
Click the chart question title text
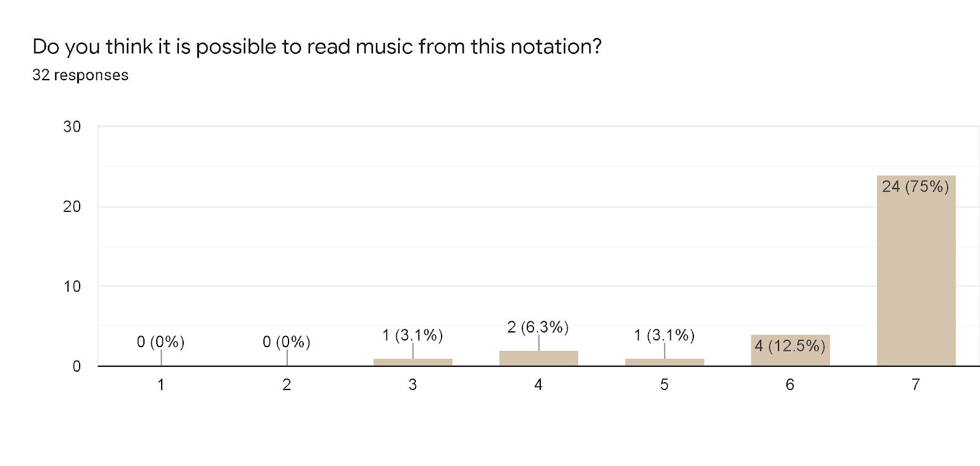pyautogui.click(x=317, y=47)
